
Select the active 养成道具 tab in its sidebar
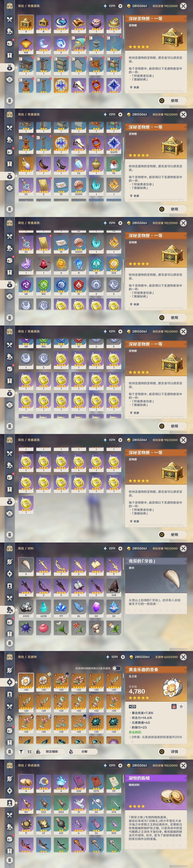pyautogui.click(x=9, y=803)
